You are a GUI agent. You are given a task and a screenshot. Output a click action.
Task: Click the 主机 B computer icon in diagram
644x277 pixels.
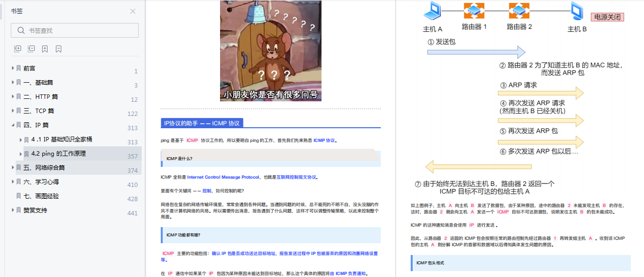[577, 11]
